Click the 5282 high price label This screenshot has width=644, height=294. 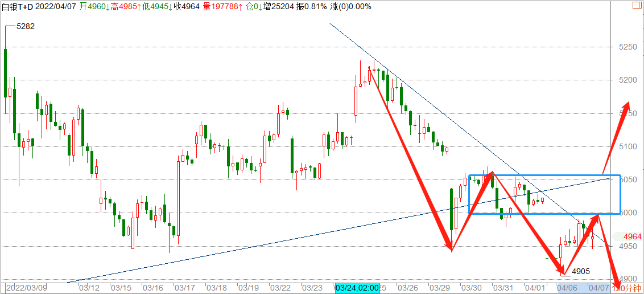[x=26, y=26]
